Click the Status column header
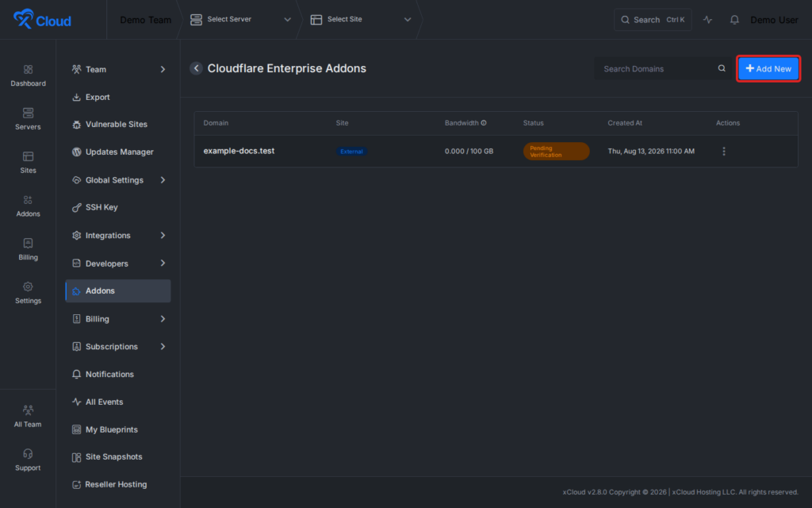The image size is (812, 508). (x=533, y=123)
